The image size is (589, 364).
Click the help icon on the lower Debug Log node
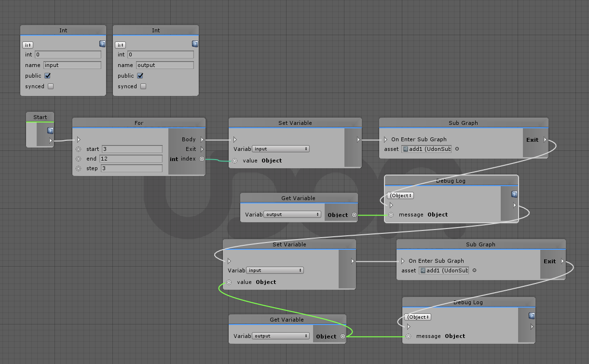pyautogui.click(x=532, y=316)
